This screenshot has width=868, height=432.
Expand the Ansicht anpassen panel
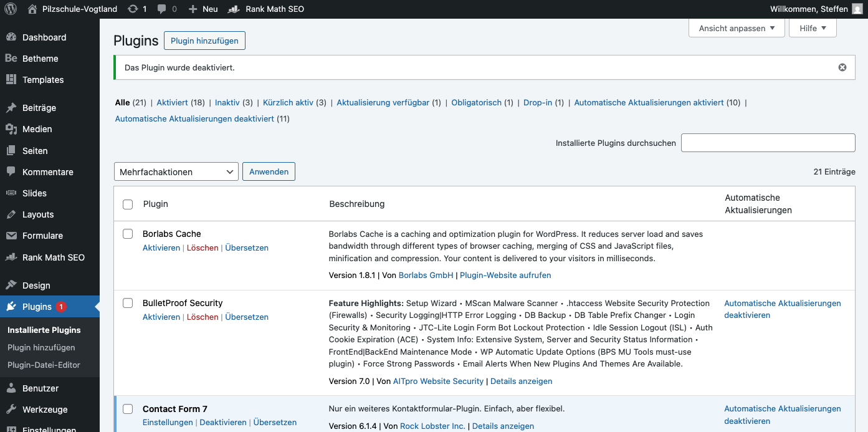(737, 28)
